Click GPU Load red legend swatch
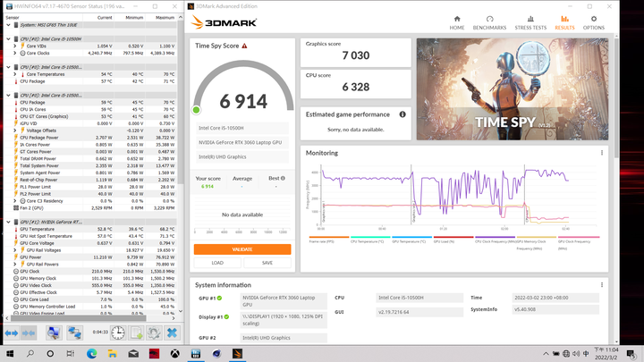 (453, 237)
